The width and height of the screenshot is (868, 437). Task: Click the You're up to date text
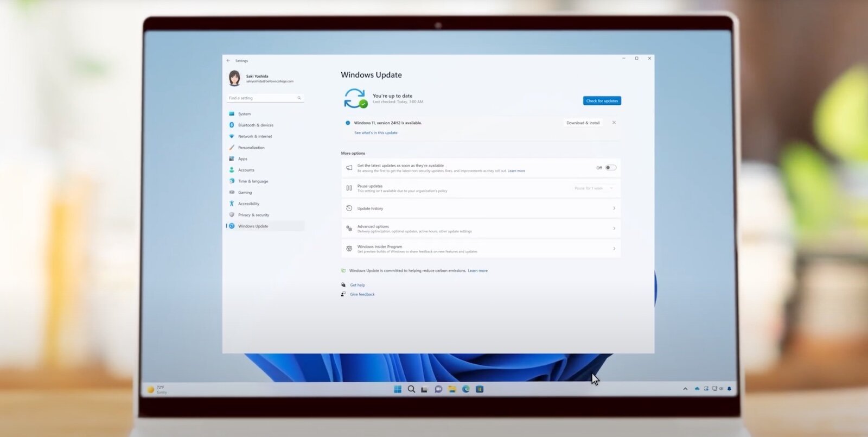click(393, 96)
